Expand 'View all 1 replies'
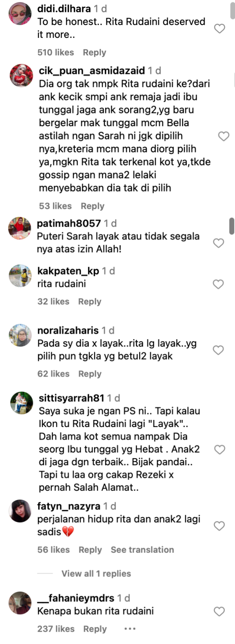This screenshot has width=235, height=644. [96, 574]
